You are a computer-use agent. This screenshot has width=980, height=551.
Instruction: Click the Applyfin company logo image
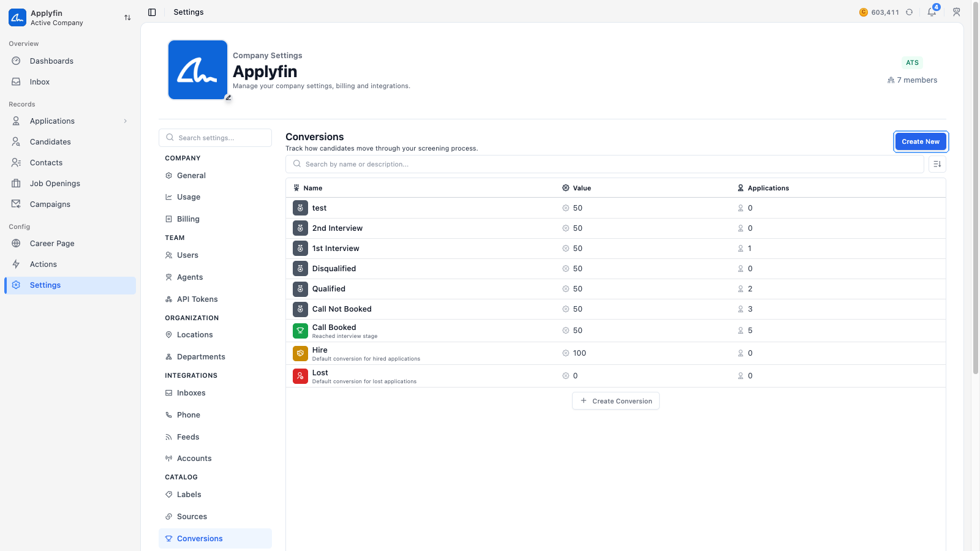198,70
